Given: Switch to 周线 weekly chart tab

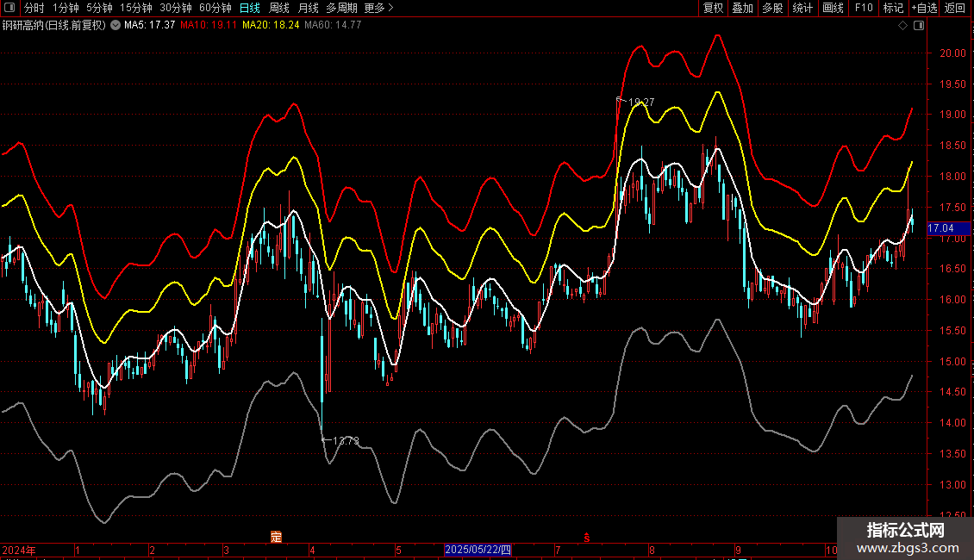Looking at the screenshot, I should tap(279, 8).
